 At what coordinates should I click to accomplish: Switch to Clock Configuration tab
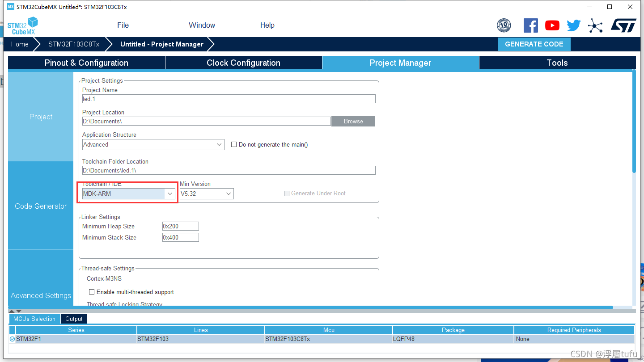pos(244,63)
